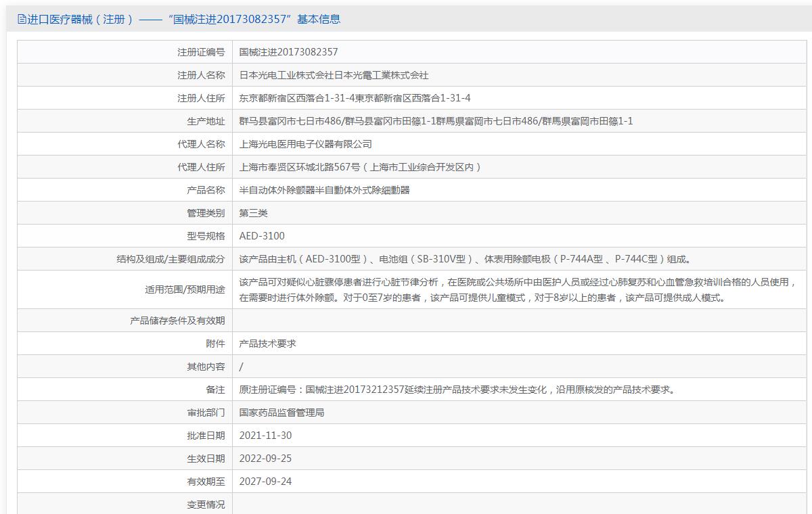Select the slash value in 其他内容 row

pyautogui.click(x=242, y=367)
